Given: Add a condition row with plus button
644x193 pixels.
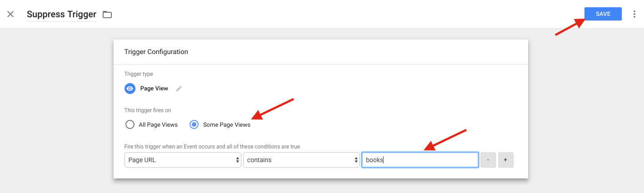Looking at the screenshot, I should (506, 160).
